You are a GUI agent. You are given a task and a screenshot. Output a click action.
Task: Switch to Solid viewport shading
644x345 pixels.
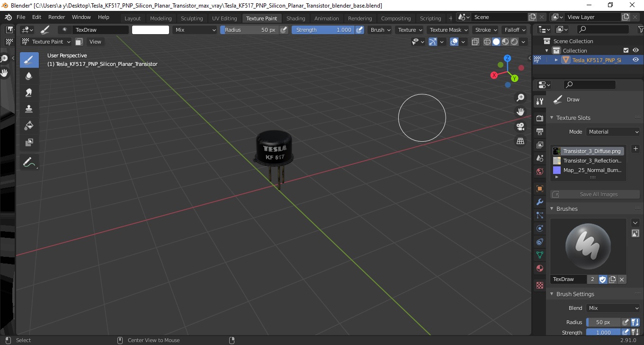point(496,42)
